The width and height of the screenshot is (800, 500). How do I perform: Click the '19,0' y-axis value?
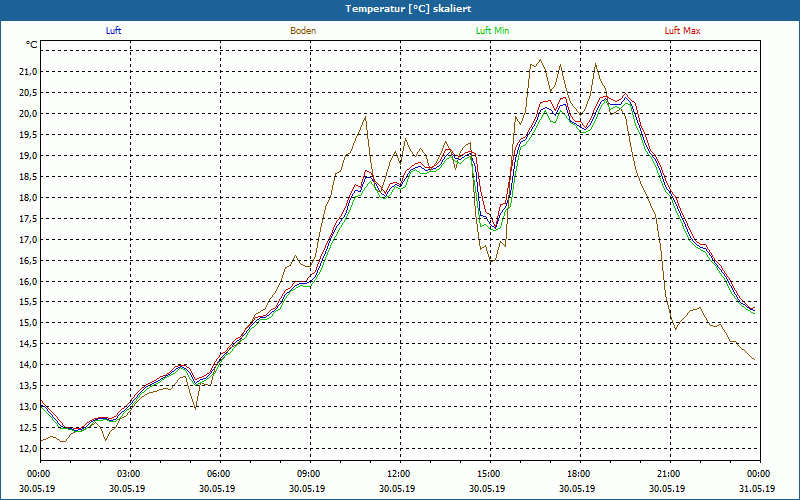click(28, 156)
